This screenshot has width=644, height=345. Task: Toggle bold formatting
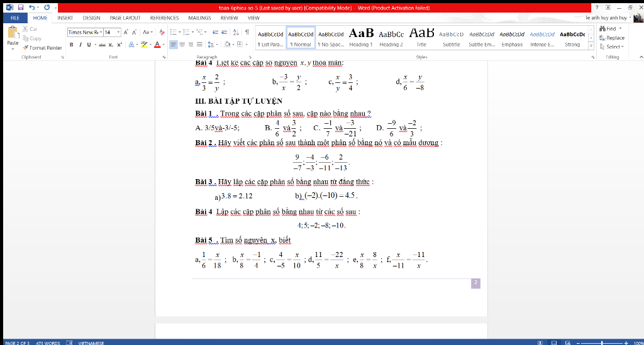pos(72,45)
